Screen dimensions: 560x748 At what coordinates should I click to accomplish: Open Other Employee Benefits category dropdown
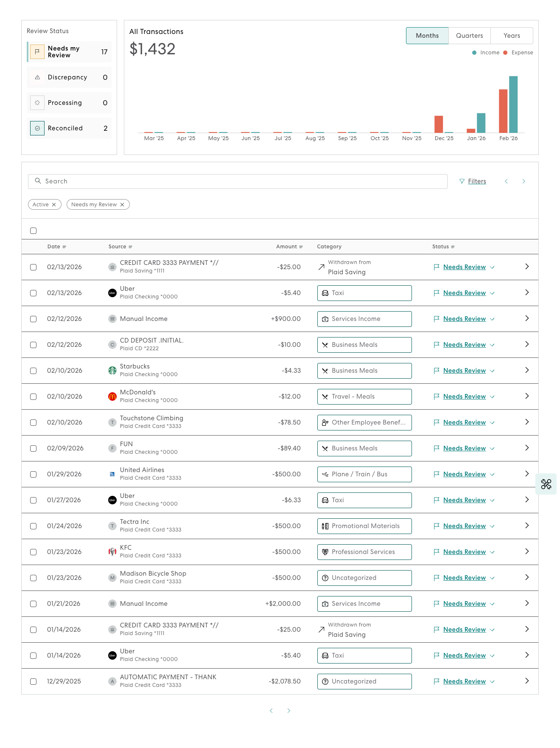[364, 422]
